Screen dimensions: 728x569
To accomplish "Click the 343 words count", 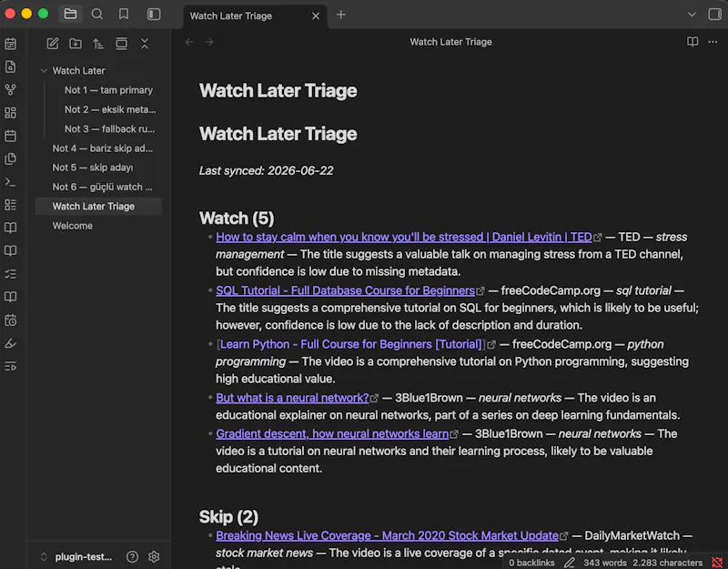I will point(605,563).
